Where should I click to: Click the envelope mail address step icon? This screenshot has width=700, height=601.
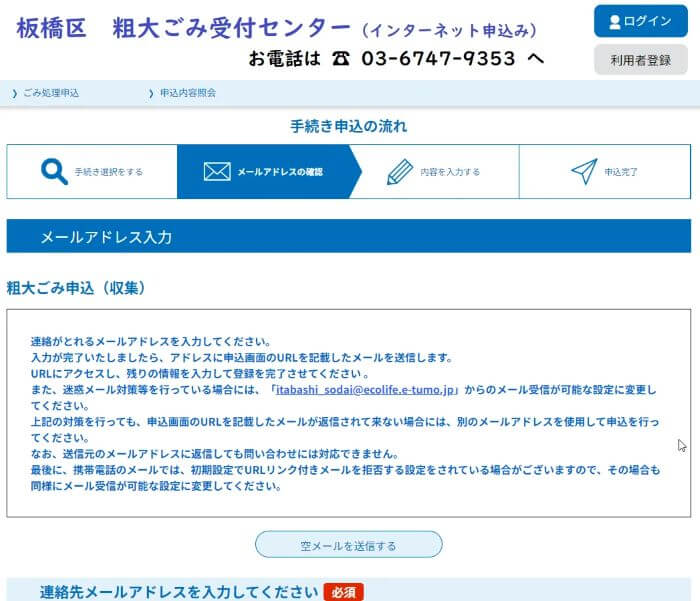(217, 171)
